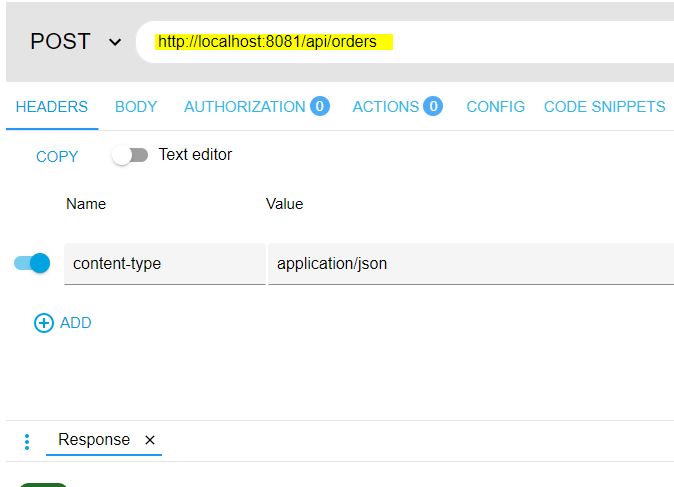
Task: Click the request URL input field
Action: tap(400, 42)
